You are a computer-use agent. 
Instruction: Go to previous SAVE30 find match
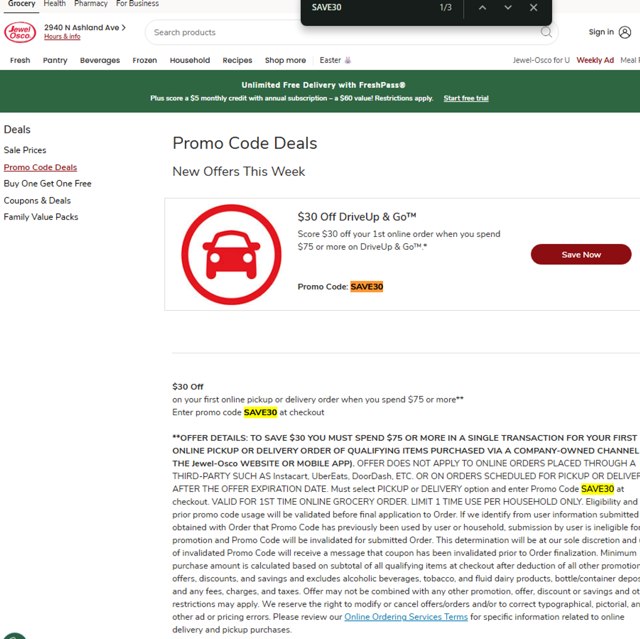[482, 8]
